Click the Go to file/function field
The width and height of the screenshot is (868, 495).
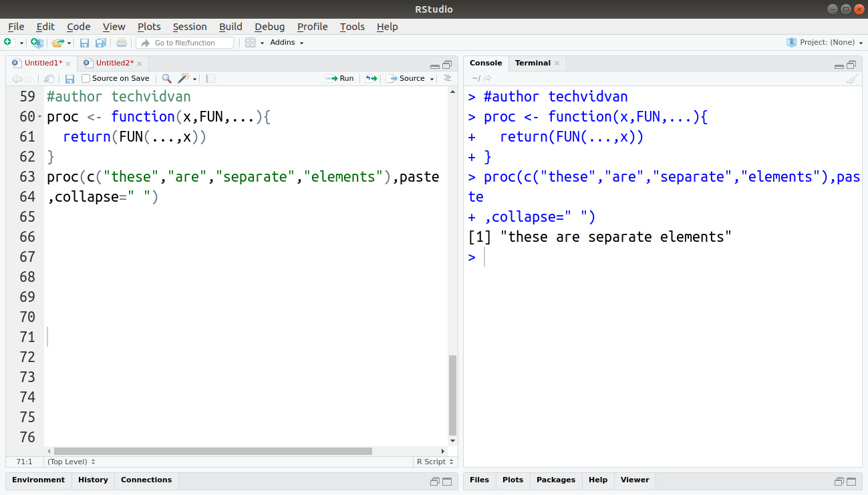[x=185, y=41]
